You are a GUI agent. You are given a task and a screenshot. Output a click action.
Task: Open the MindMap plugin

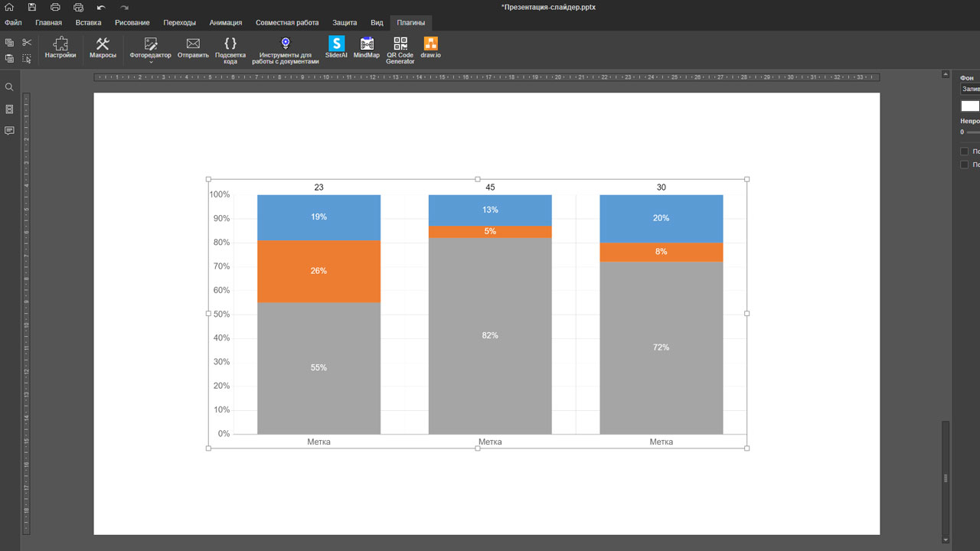(367, 48)
